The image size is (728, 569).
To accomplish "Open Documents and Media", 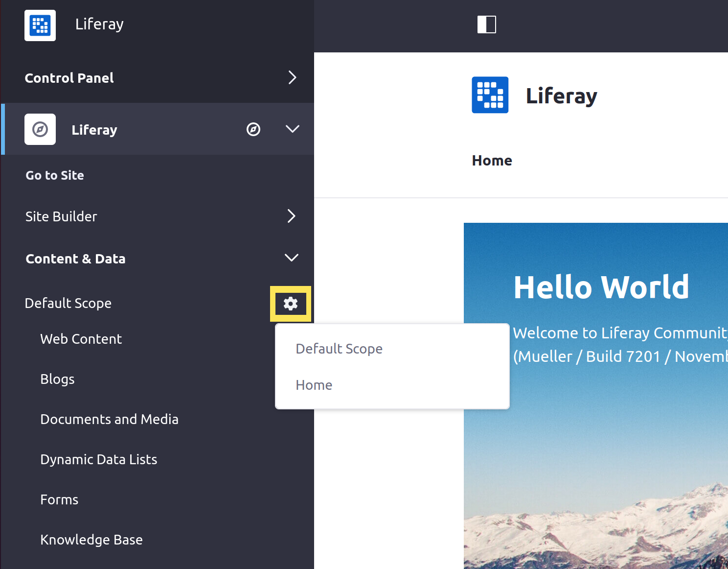I will (110, 419).
